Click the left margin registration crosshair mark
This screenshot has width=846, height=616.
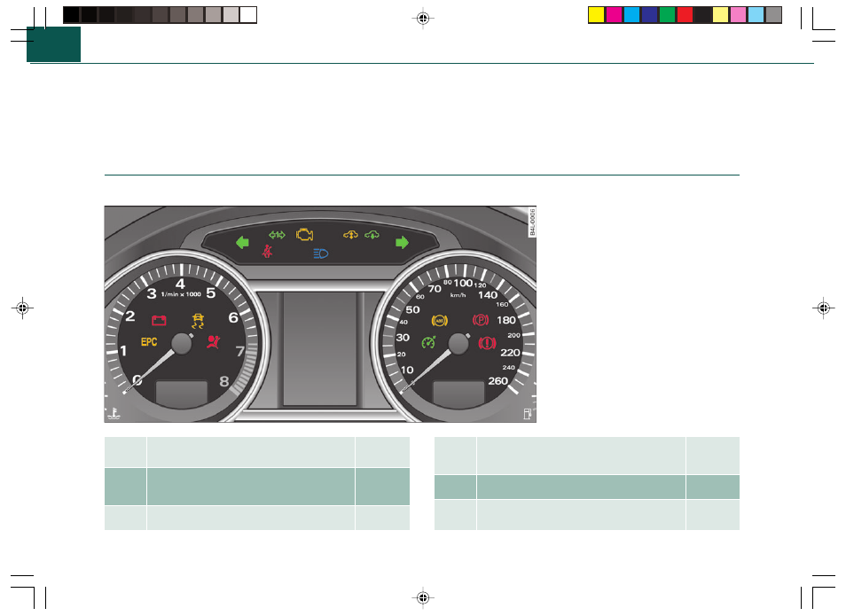(22, 308)
